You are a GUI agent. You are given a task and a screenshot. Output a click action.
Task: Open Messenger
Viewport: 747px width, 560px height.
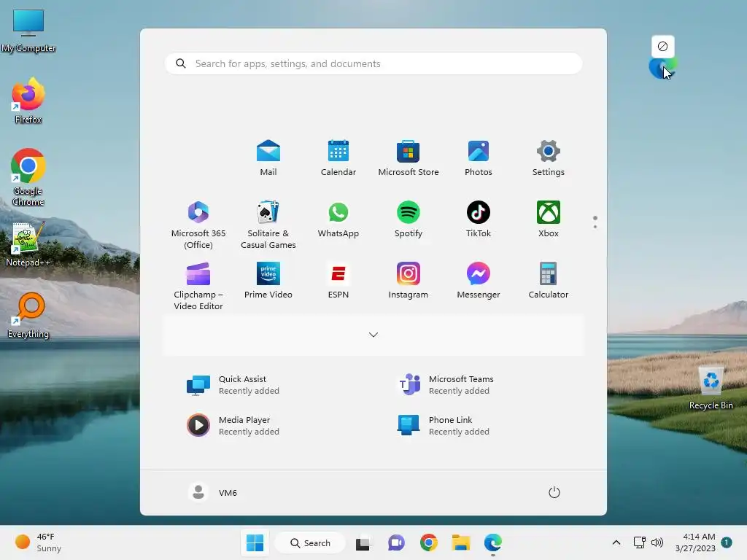coord(479,281)
